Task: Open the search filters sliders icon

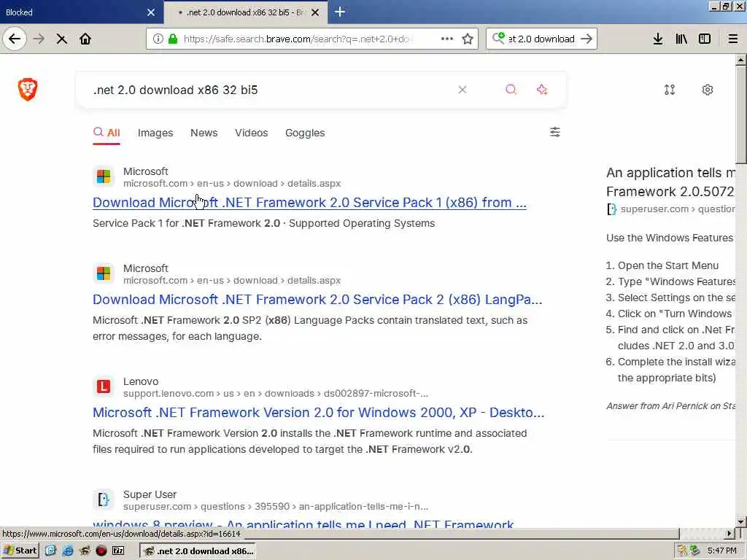Action: click(x=555, y=132)
